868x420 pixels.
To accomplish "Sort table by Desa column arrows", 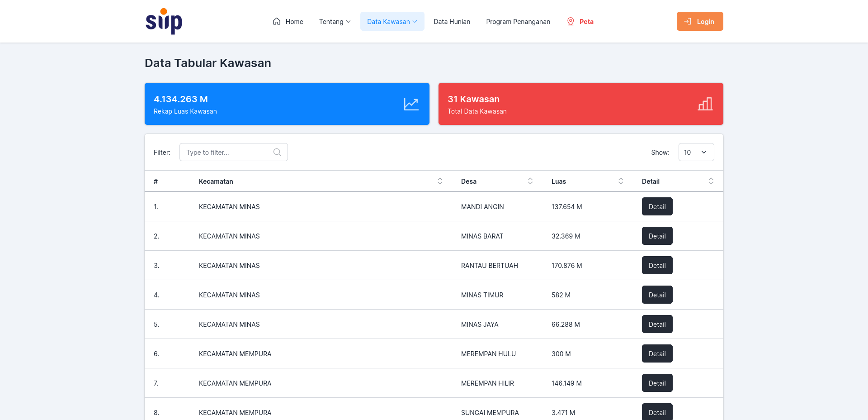I will [530, 181].
